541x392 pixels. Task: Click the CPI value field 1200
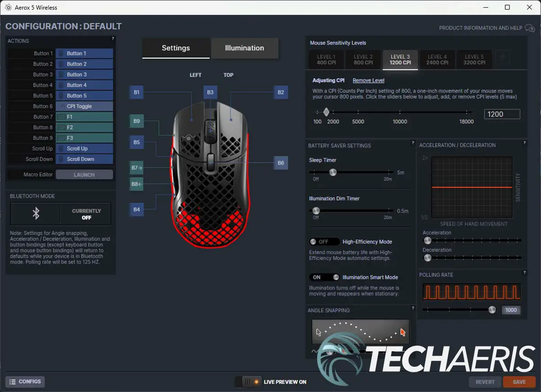(x=502, y=114)
